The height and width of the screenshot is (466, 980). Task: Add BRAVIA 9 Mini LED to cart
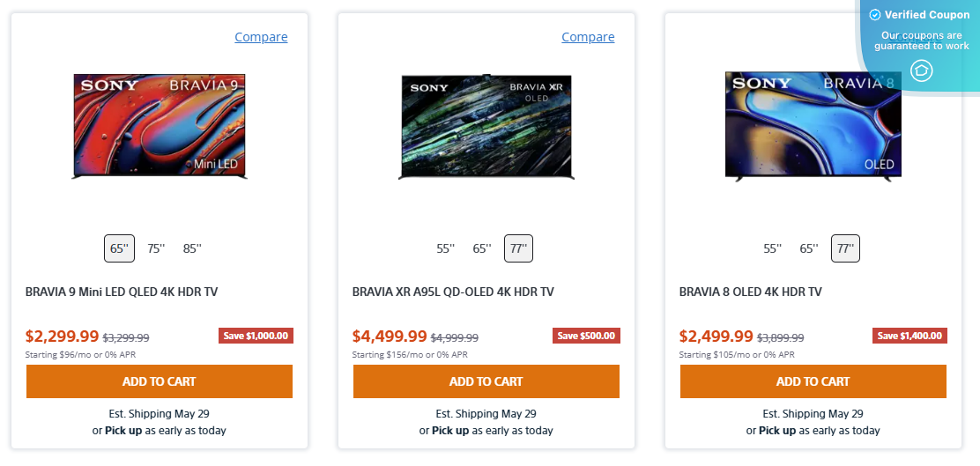160,381
